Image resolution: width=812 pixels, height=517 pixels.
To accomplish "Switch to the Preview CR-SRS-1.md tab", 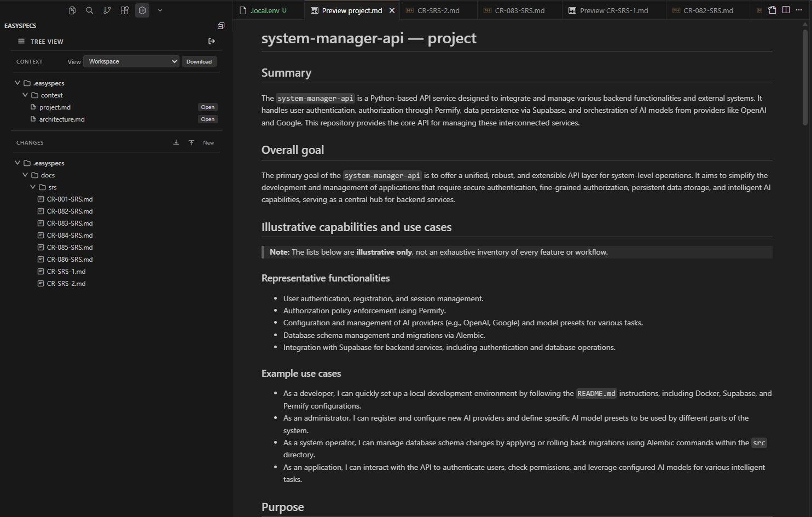I will coord(614,10).
